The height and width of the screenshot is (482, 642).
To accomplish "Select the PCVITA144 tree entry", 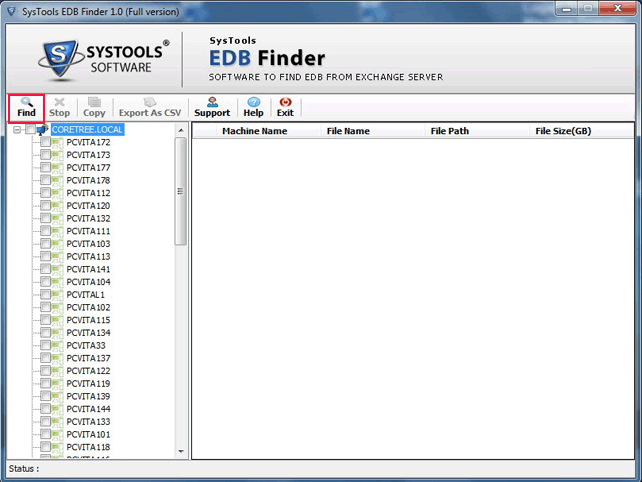I will click(88, 409).
